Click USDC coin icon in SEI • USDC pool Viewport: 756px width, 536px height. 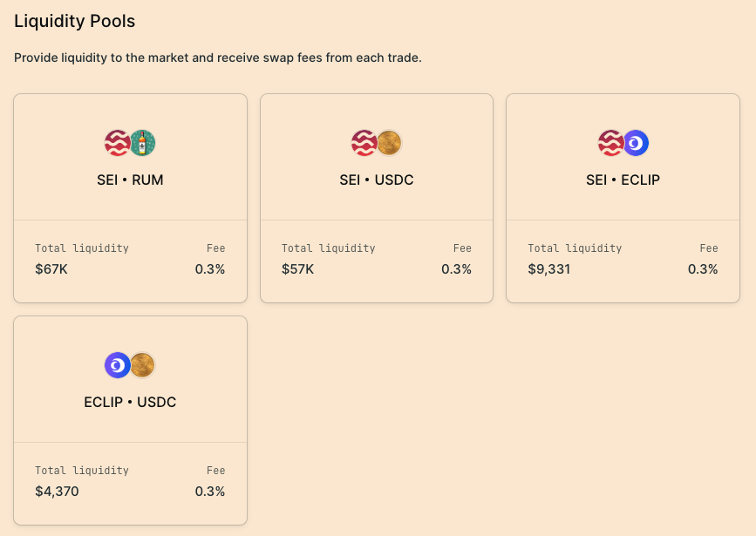(x=389, y=143)
